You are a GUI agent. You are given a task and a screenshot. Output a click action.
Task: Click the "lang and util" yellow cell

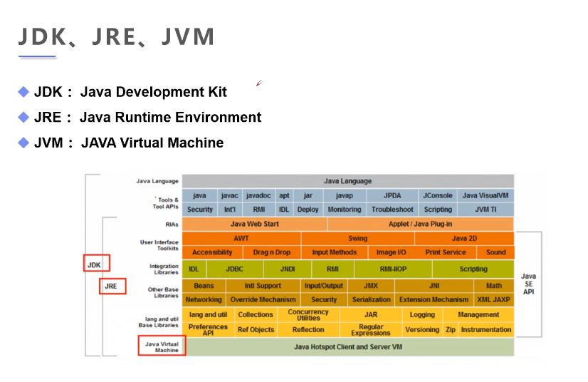click(x=208, y=315)
